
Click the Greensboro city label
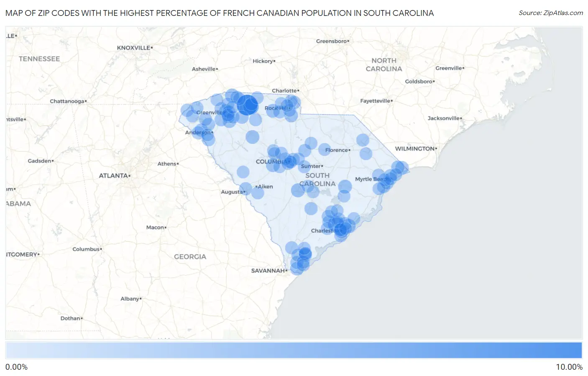(x=332, y=41)
